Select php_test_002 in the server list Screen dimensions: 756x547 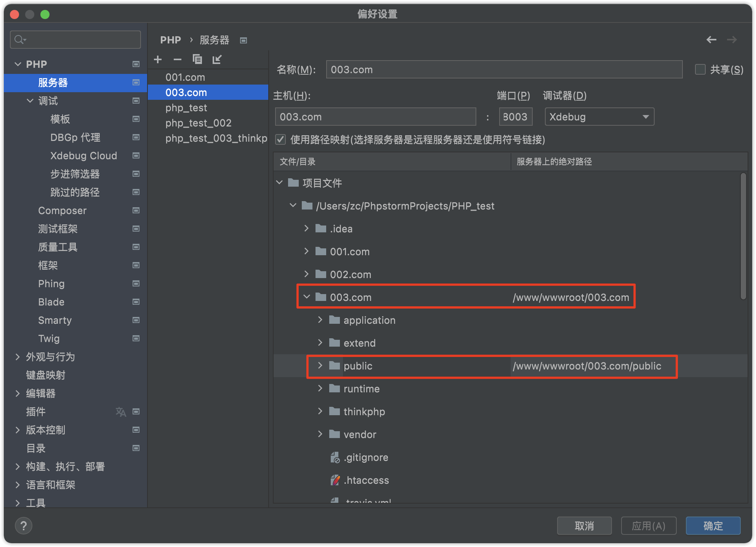coord(198,123)
